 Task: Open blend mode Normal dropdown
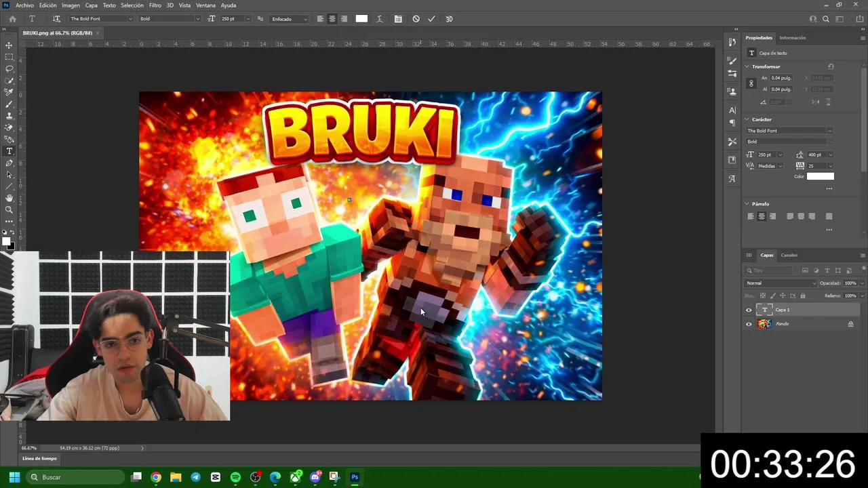[781, 283]
